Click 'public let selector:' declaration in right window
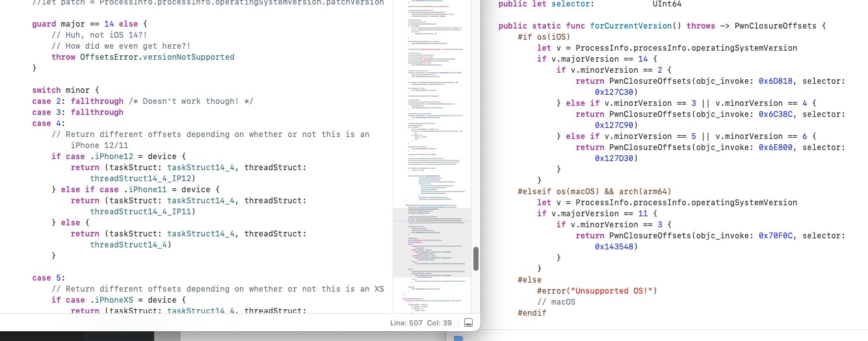Image resolution: width=868 pixels, height=341 pixels. point(546,5)
